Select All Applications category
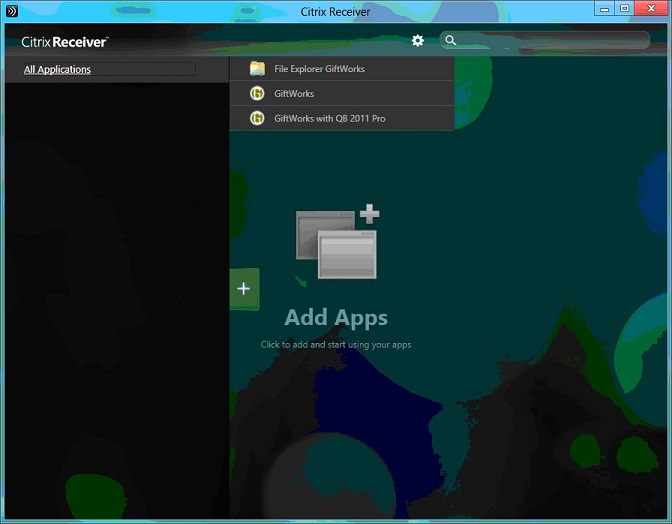Image resolution: width=672 pixels, height=524 pixels. (57, 69)
